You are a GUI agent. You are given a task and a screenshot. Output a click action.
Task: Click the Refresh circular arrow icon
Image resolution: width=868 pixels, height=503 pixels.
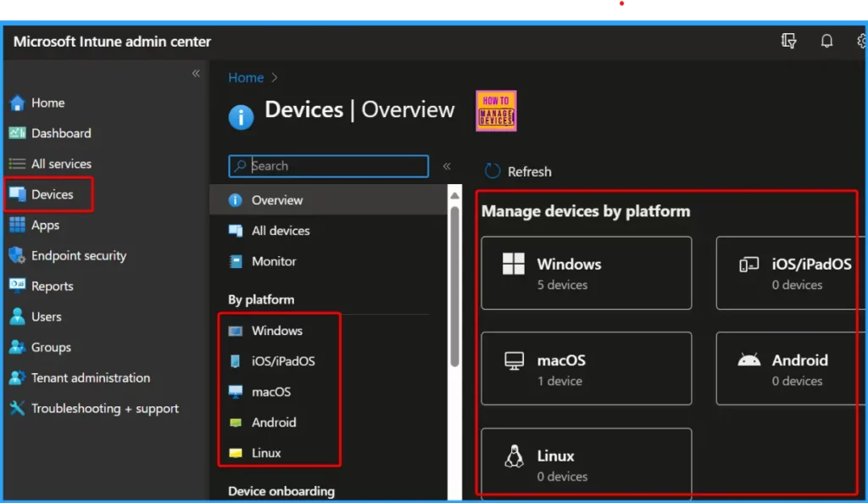[x=492, y=171]
